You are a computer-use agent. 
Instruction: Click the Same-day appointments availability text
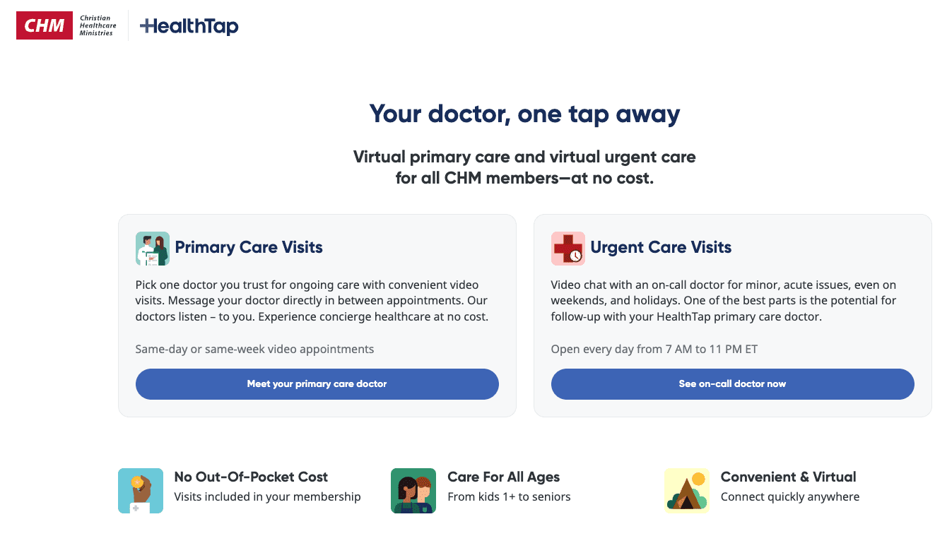pyautogui.click(x=254, y=349)
